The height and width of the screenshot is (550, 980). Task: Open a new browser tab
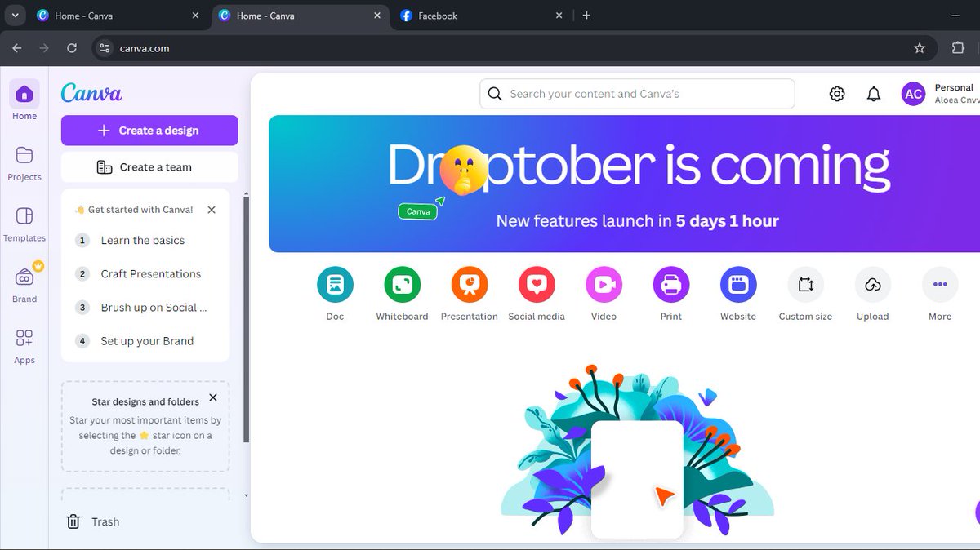(x=586, y=16)
